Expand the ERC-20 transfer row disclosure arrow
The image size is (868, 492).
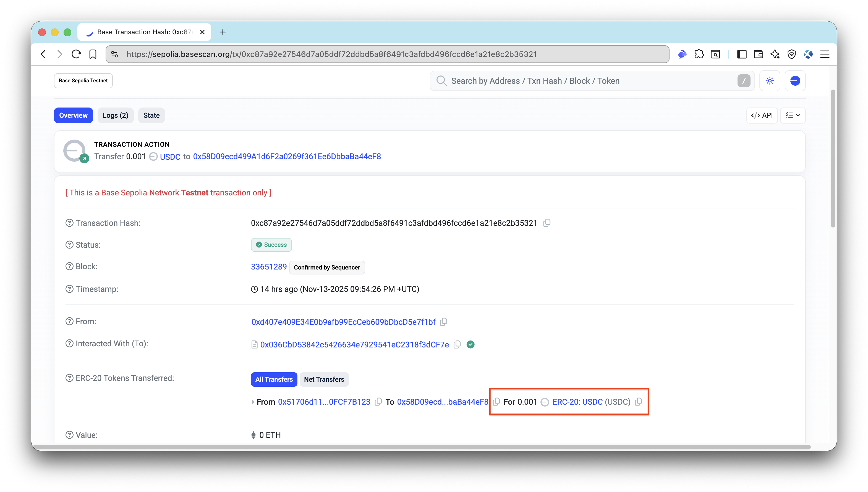[x=253, y=402]
